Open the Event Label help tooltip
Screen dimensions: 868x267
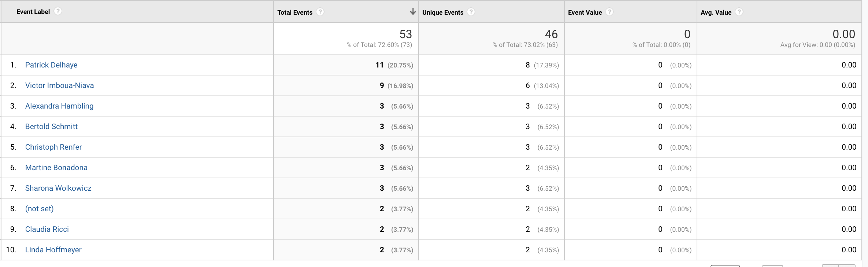(x=58, y=11)
